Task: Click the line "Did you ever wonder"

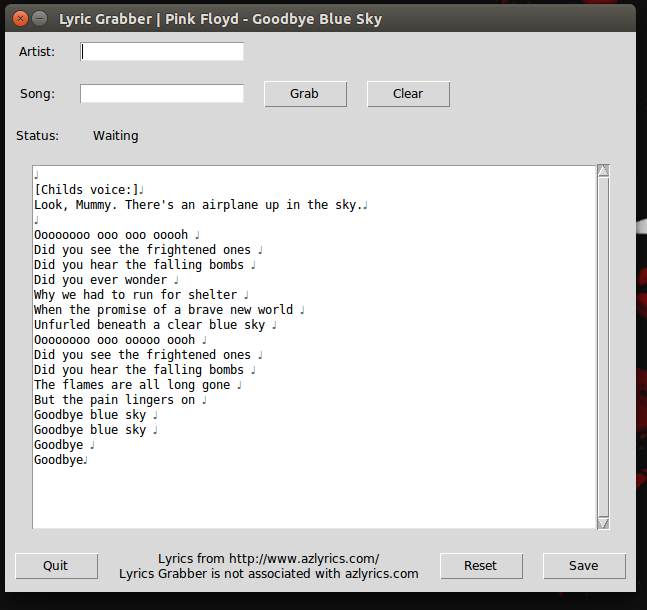Action: pyautogui.click(x=101, y=280)
